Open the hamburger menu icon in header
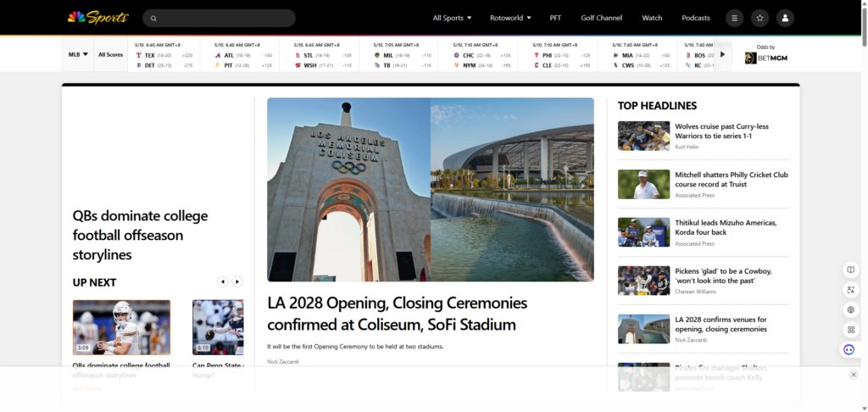Viewport: 868px width, 412px height. 735,18
